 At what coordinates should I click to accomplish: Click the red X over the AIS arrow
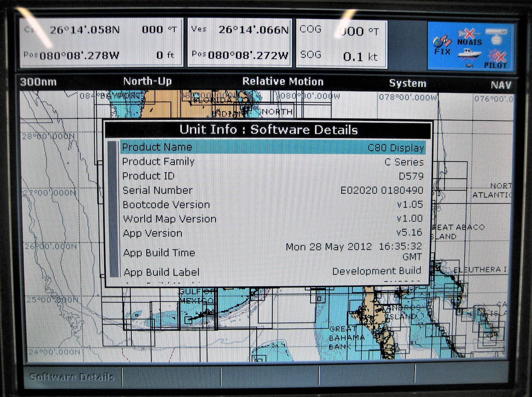point(470,33)
